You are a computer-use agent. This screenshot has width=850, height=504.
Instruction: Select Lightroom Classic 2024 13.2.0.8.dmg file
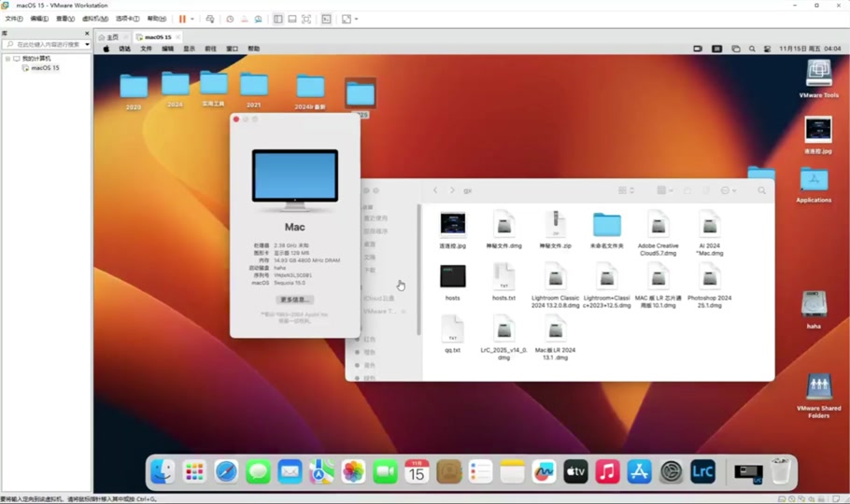[x=555, y=285]
